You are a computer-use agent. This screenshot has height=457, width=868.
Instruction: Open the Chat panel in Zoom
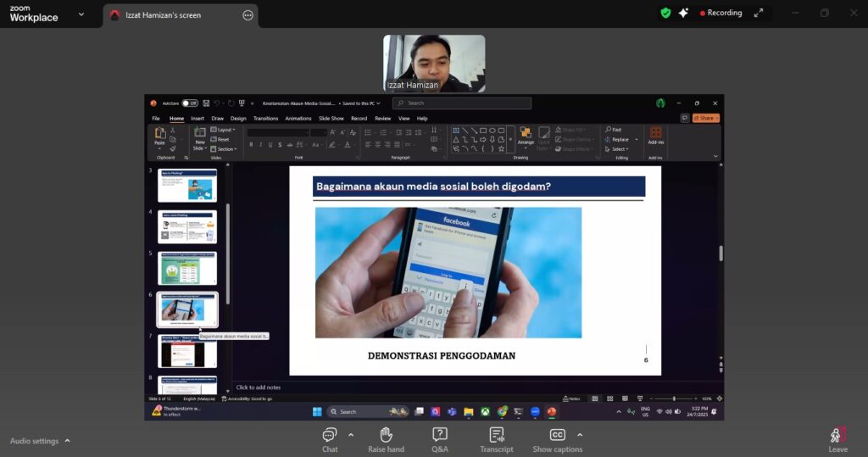(x=330, y=438)
